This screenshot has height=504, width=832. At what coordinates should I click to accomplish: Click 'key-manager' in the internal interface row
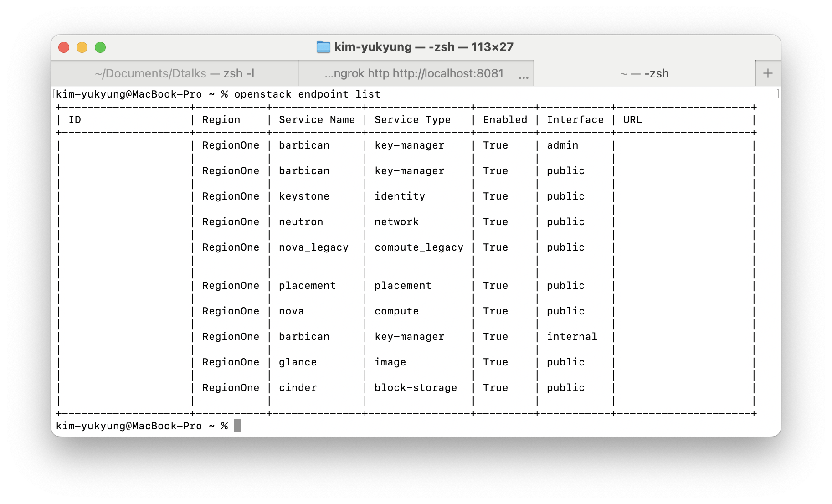coord(409,337)
